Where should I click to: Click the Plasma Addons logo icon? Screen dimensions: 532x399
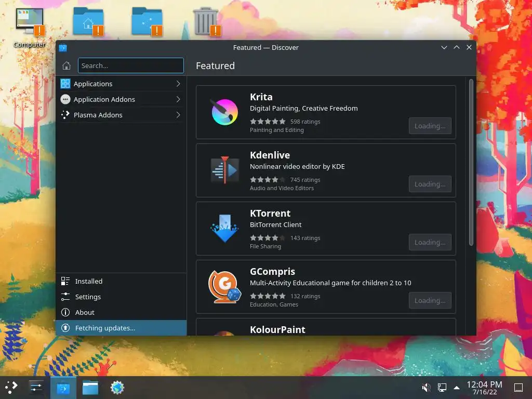pyautogui.click(x=65, y=115)
